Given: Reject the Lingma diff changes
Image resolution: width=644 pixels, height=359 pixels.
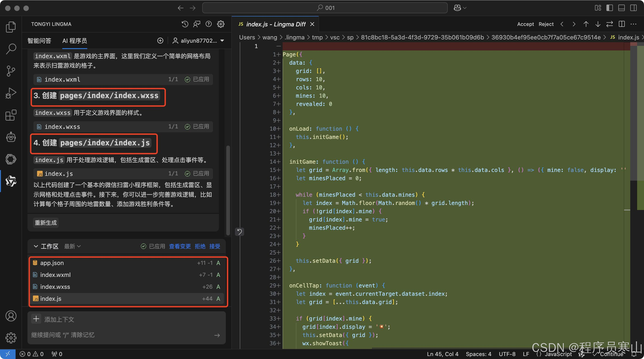Looking at the screenshot, I should 546,24.
